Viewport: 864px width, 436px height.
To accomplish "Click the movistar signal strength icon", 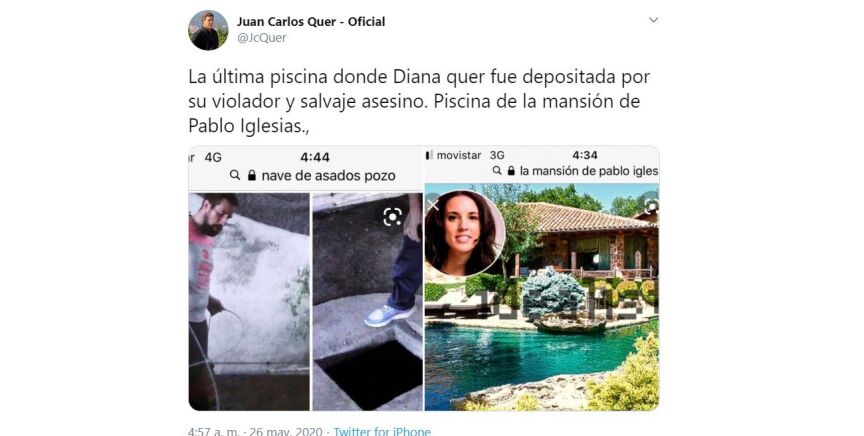I will click(429, 155).
